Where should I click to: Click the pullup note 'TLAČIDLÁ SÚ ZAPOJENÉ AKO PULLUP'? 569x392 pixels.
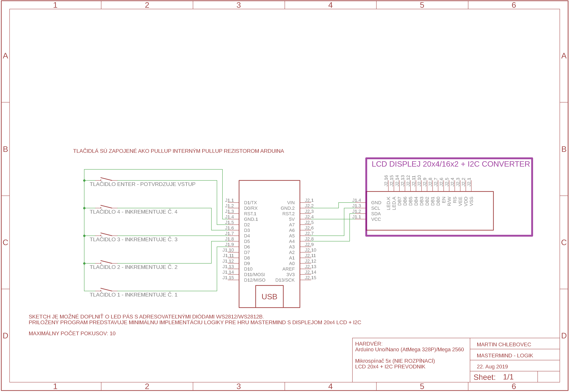[x=178, y=151]
